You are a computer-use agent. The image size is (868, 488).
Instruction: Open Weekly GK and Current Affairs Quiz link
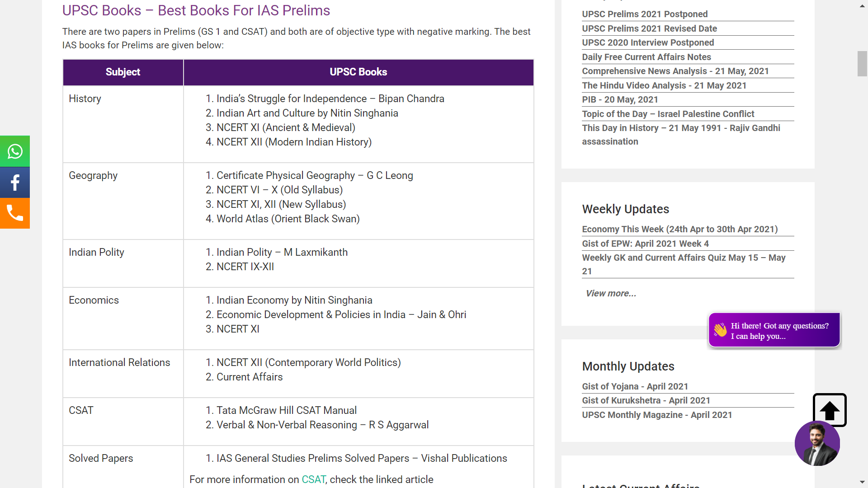click(x=684, y=264)
